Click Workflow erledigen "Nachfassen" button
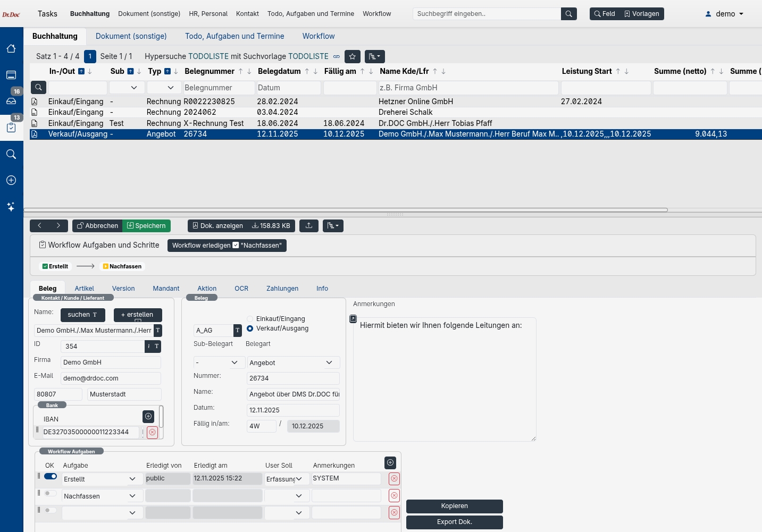Viewport: 762px width, 532px height. [227, 246]
